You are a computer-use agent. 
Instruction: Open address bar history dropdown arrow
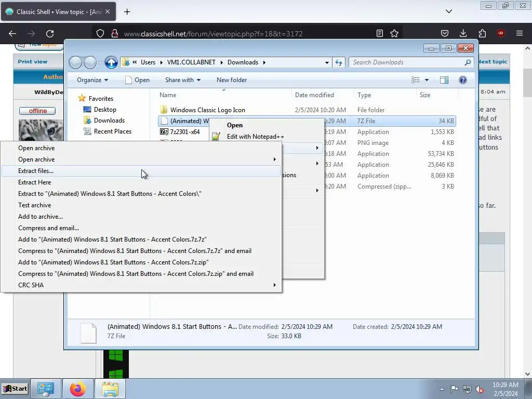[x=327, y=63]
